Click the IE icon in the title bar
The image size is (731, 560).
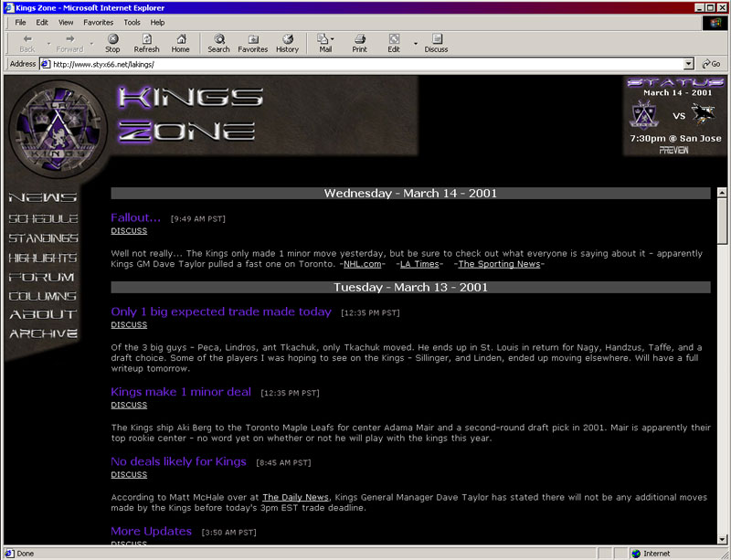[x=9, y=7]
